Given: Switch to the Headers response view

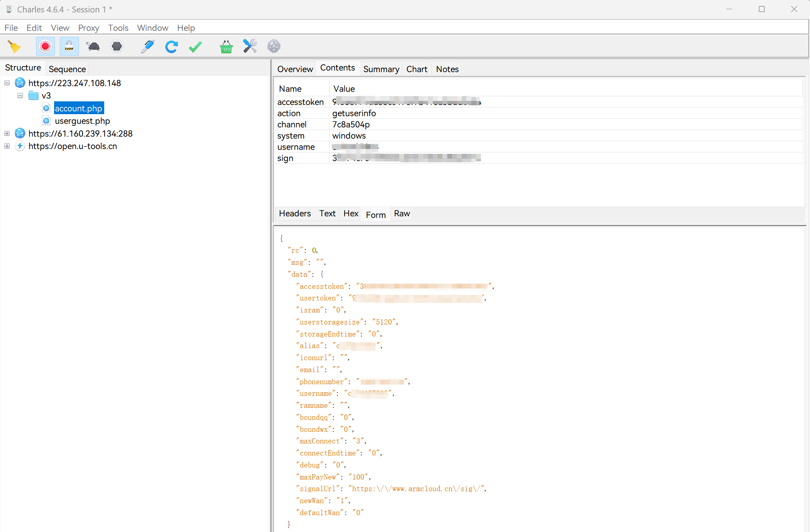Looking at the screenshot, I should [295, 214].
